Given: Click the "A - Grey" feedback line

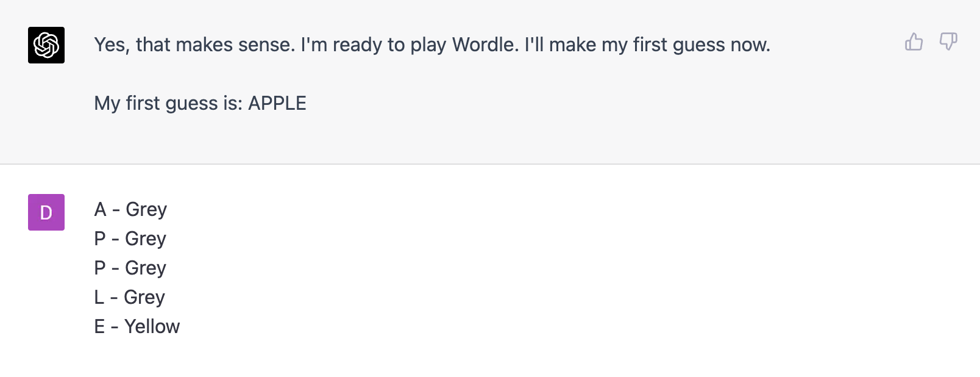Looking at the screenshot, I should pos(130,209).
